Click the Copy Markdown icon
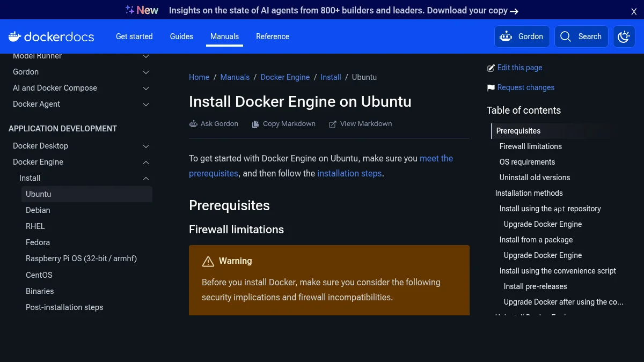Viewport: 644px width, 362px height. (256, 124)
